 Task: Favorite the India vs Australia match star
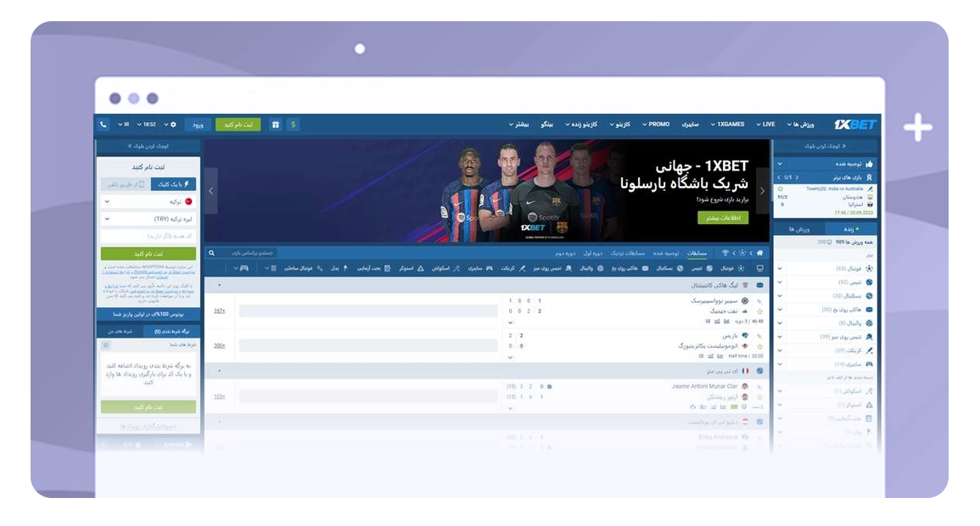tap(780, 188)
